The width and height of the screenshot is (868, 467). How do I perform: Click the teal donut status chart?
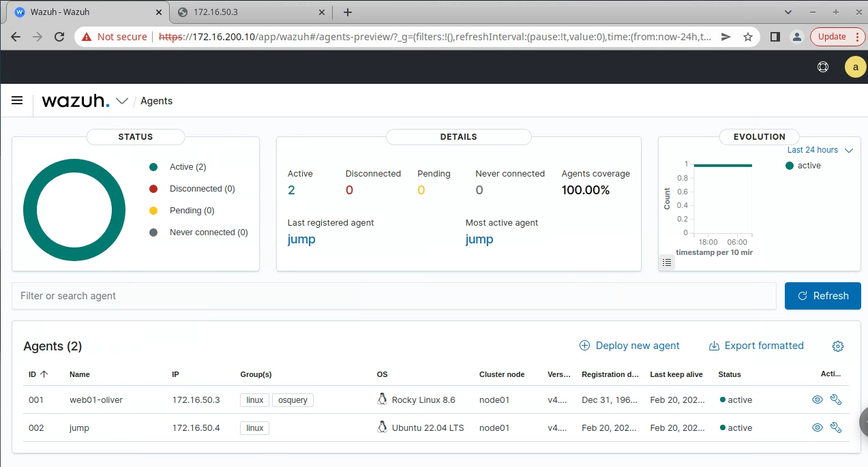(74, 210)
